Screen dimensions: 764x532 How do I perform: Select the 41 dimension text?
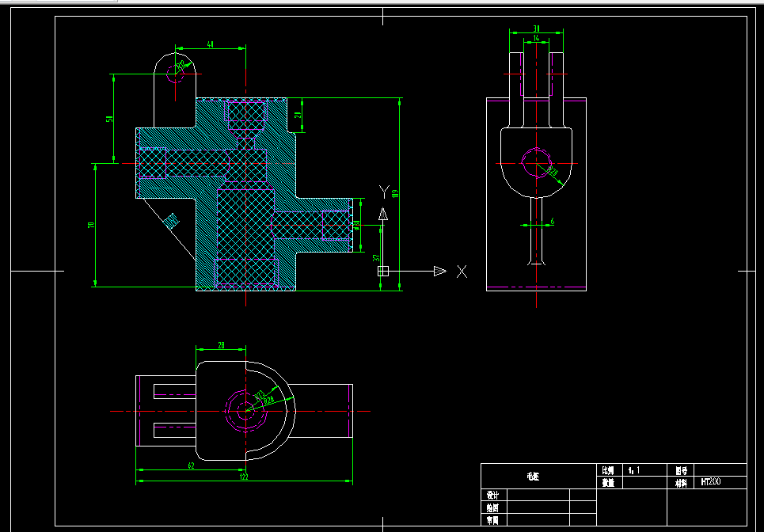coord(211,44)
